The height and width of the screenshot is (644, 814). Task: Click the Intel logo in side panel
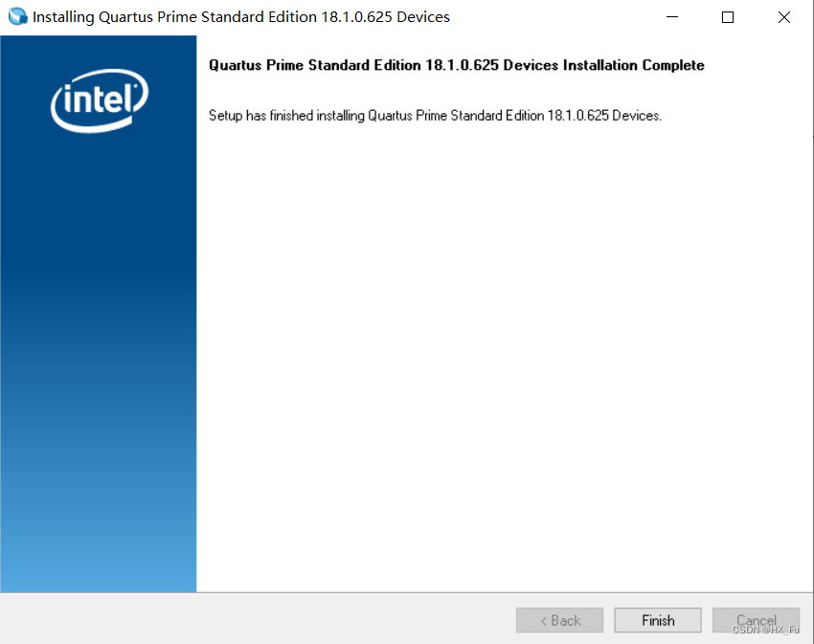[x=100, y=100]
